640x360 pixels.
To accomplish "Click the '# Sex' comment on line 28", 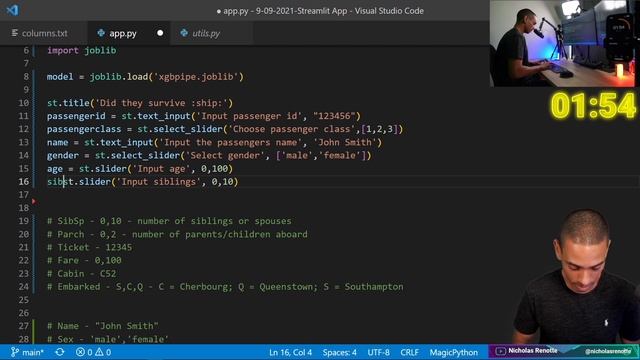I will coord(108,339).
